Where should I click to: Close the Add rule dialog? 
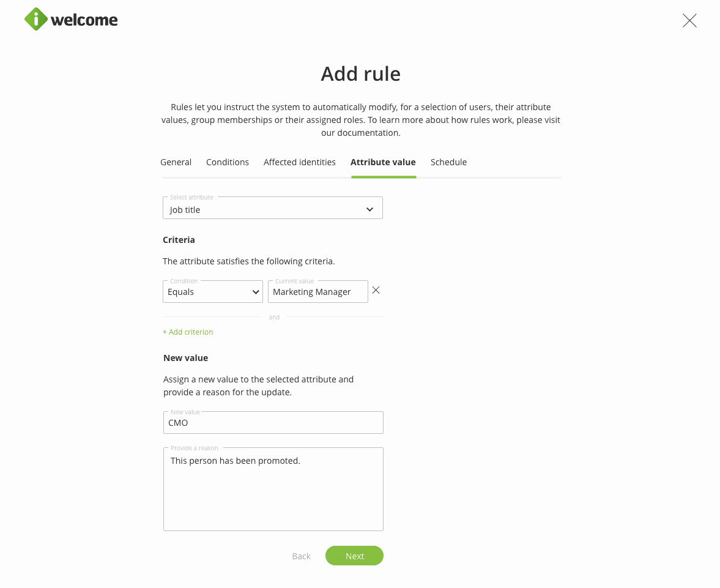click(689, 21)
